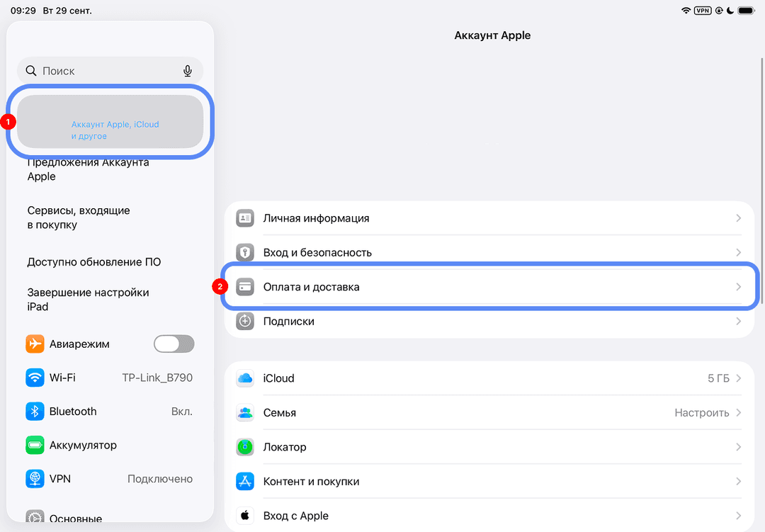The width and height of the screenshot is (765, 532).
Task: Open the Основные row label
Action: point(76,519)
